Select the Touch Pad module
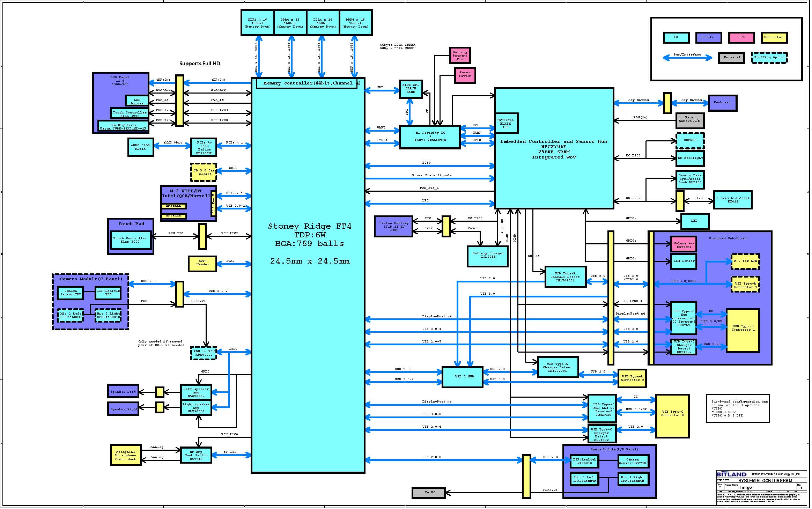 pyautogui.click(x=131, y=224)
